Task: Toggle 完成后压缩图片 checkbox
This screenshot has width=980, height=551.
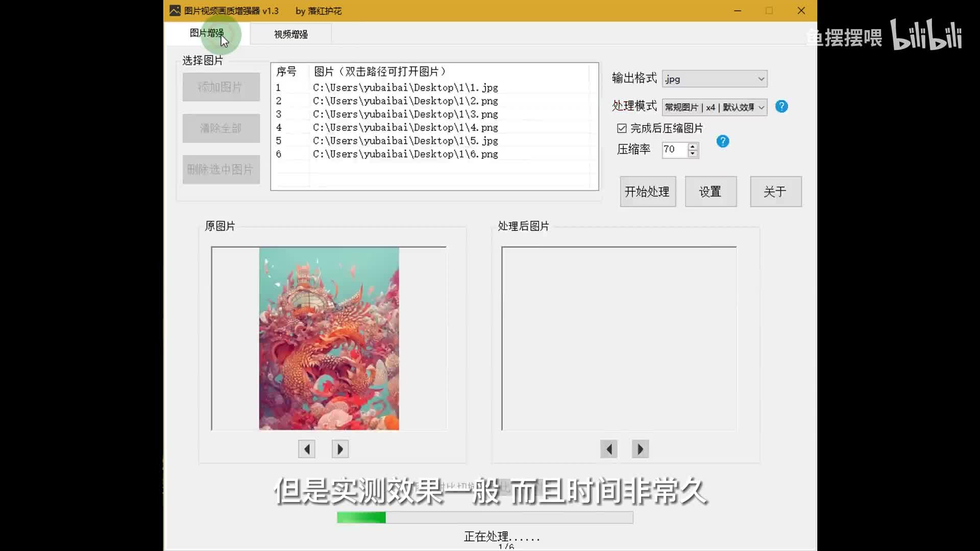Action: tap(622, 128)
